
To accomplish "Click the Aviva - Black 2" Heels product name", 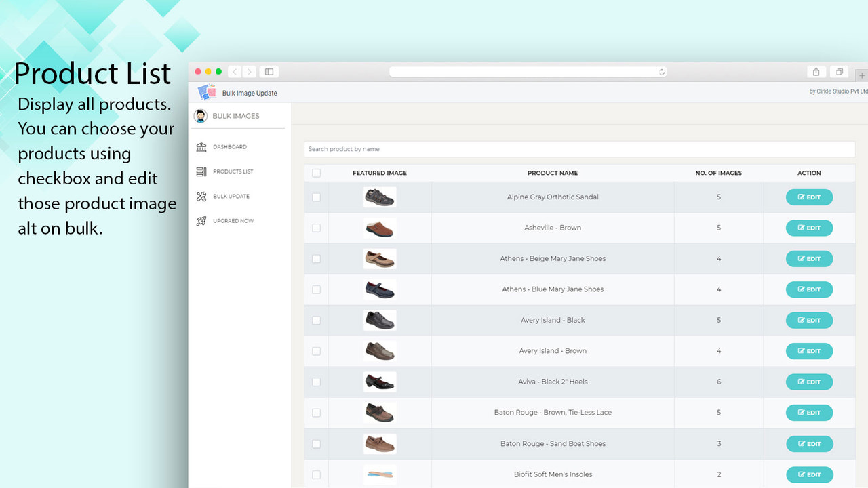I will pos(553,382).
